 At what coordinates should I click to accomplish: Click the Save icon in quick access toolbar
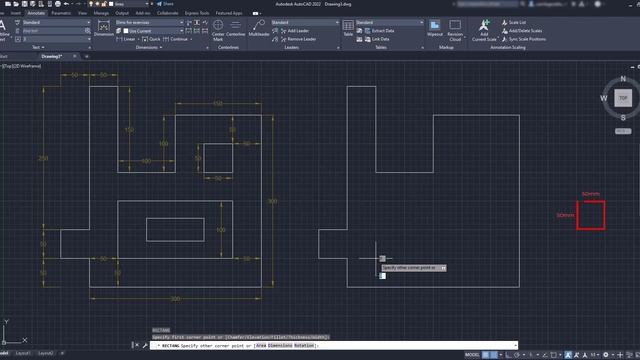(24, 4)
